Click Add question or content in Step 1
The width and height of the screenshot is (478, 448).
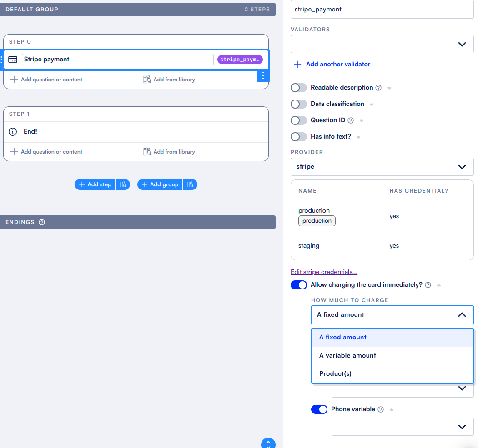(46, 152)
